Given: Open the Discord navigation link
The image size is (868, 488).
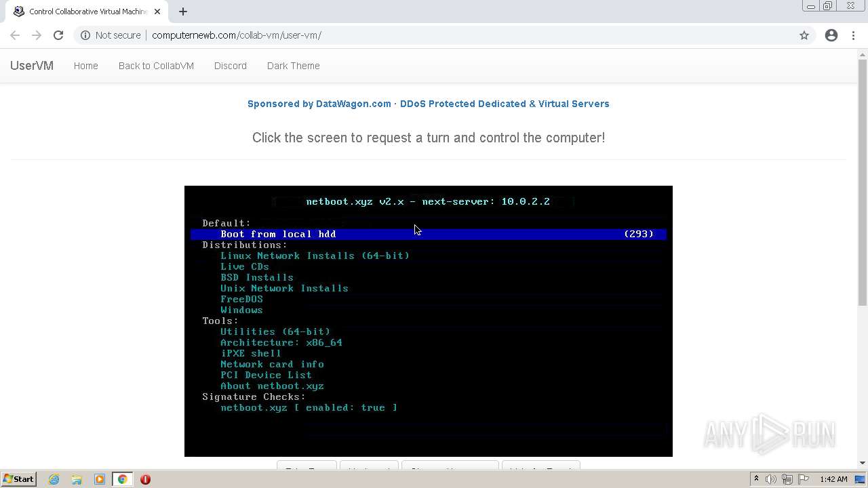Looking at the screenshot, I should pos(231,66).
